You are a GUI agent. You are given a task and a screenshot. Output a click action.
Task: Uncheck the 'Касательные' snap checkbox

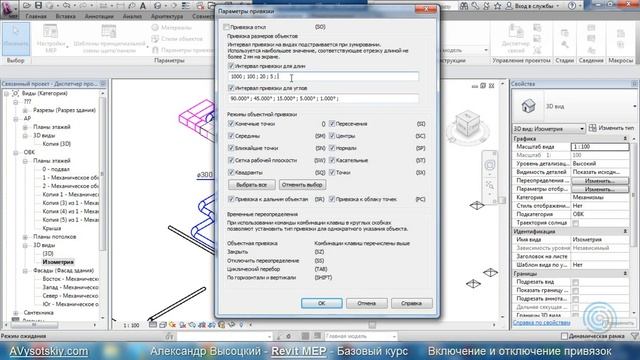332,160
